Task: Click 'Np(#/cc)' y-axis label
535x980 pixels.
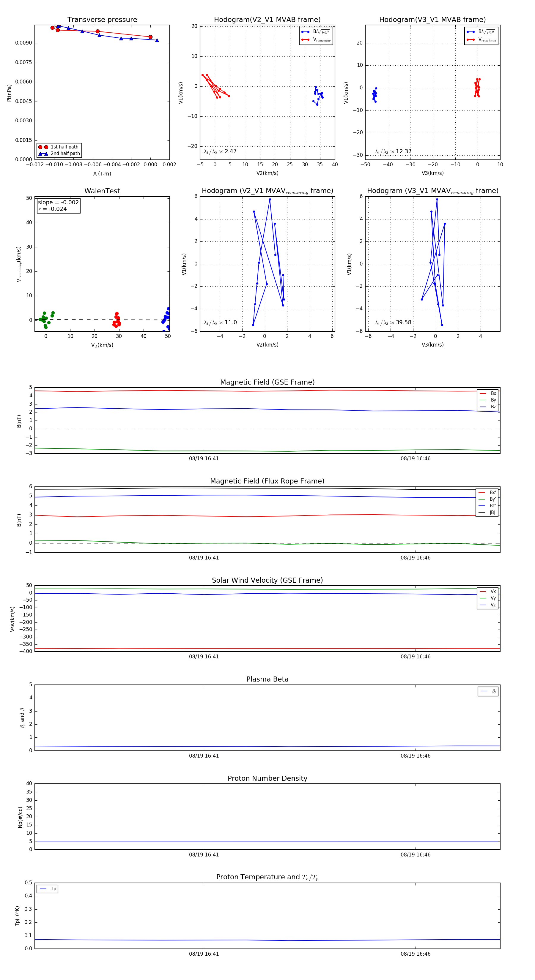Action: coord(20,817)
